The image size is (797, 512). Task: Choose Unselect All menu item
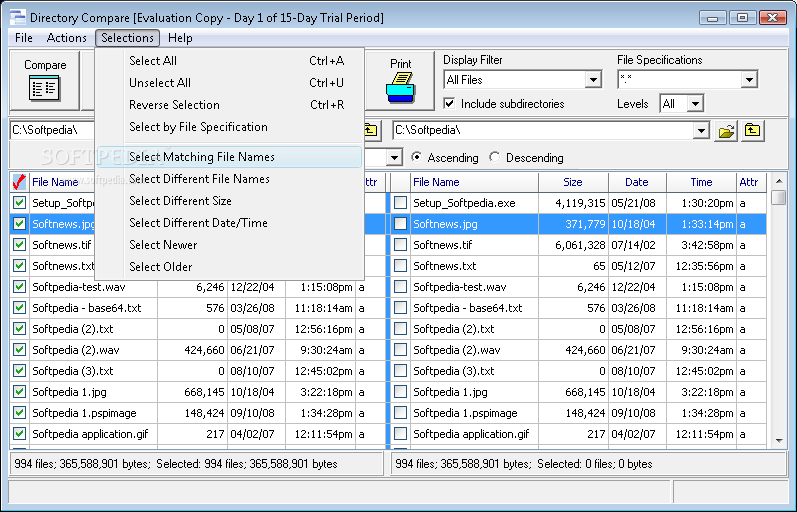coord(230,83)
